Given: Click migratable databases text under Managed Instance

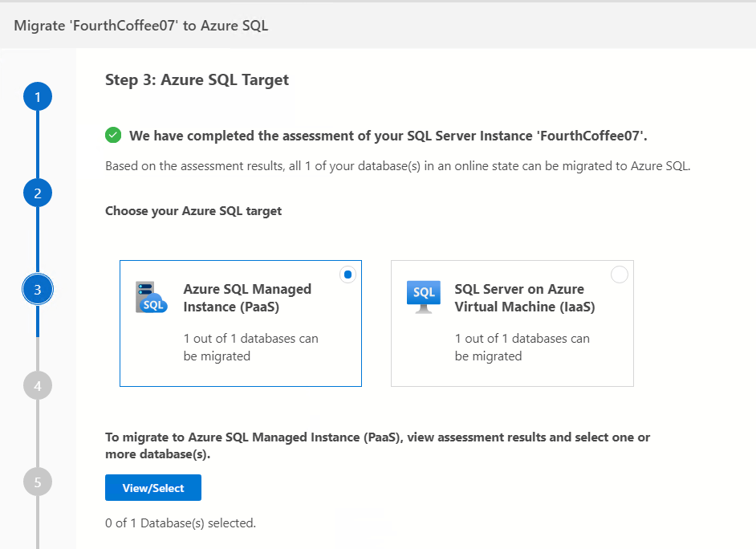Looking at the screenshot, I should [250, 348].
